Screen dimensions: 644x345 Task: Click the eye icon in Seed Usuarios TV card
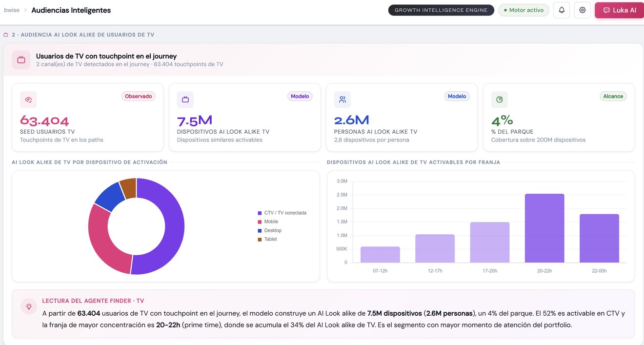coord(28,100)
